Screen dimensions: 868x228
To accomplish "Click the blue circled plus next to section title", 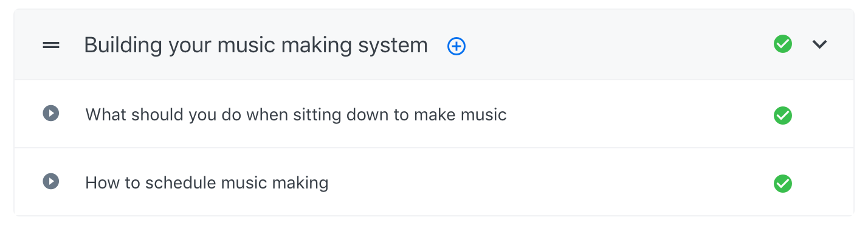I will pyautogui.click(x=456, y=46).
